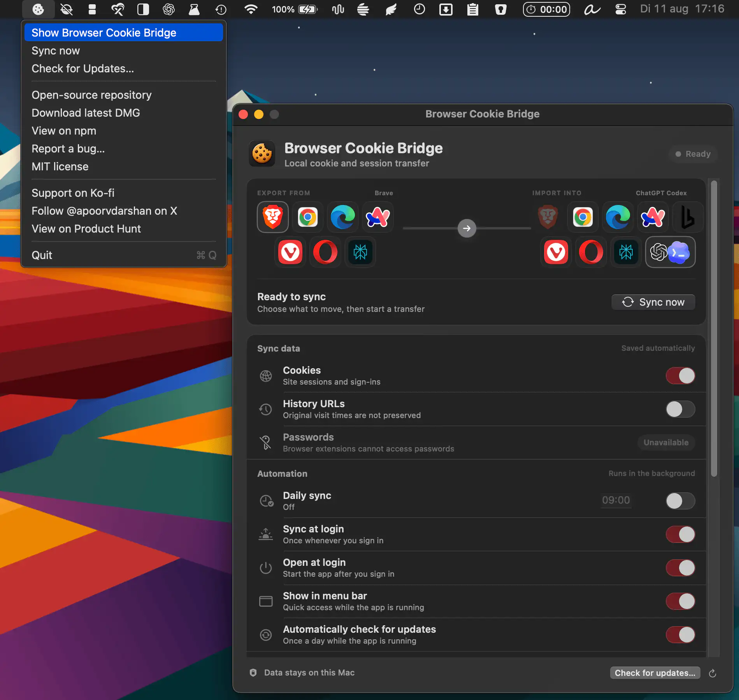The height and width of the screenshot is (700, 739).
Task: Click the Ready status indicator
Action: click(693, 154)
